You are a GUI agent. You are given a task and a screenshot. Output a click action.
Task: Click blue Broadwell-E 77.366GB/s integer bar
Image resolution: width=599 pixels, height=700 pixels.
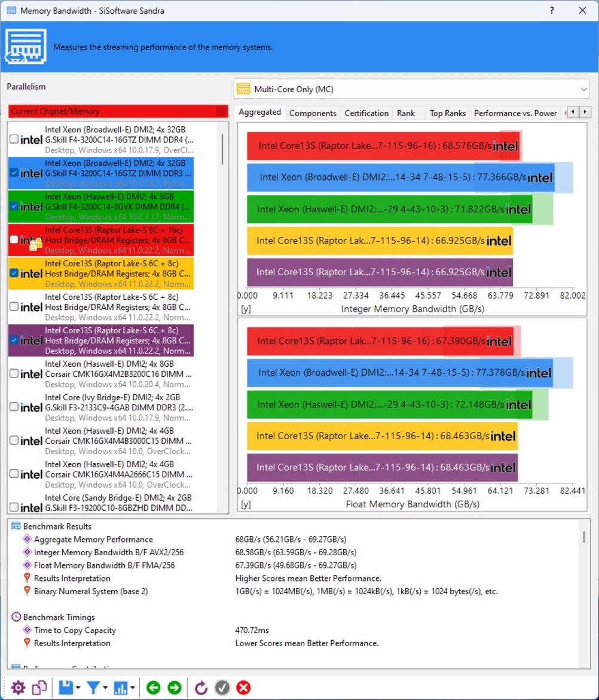(401, 178)
